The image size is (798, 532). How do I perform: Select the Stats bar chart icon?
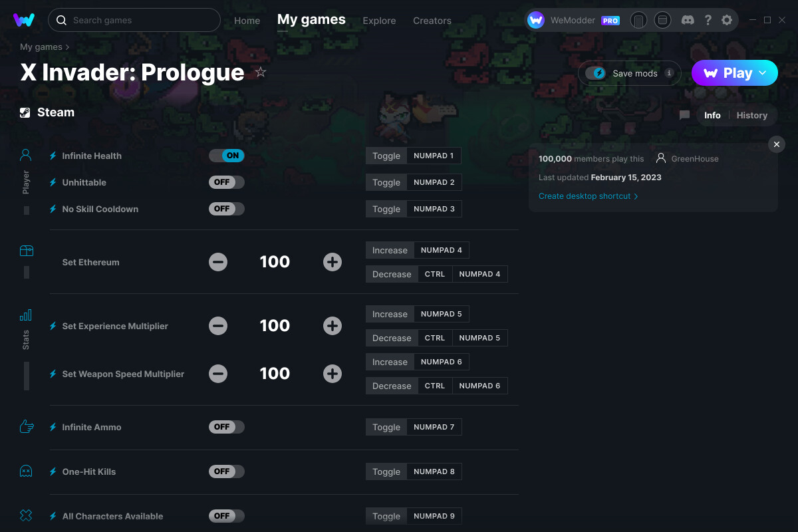[x=26, y=315]
